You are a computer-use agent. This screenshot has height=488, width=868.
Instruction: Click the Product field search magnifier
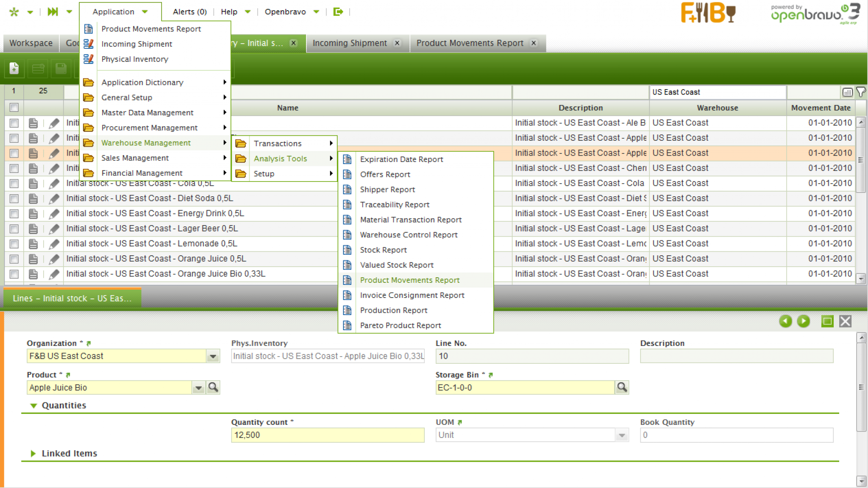point(214,387)
